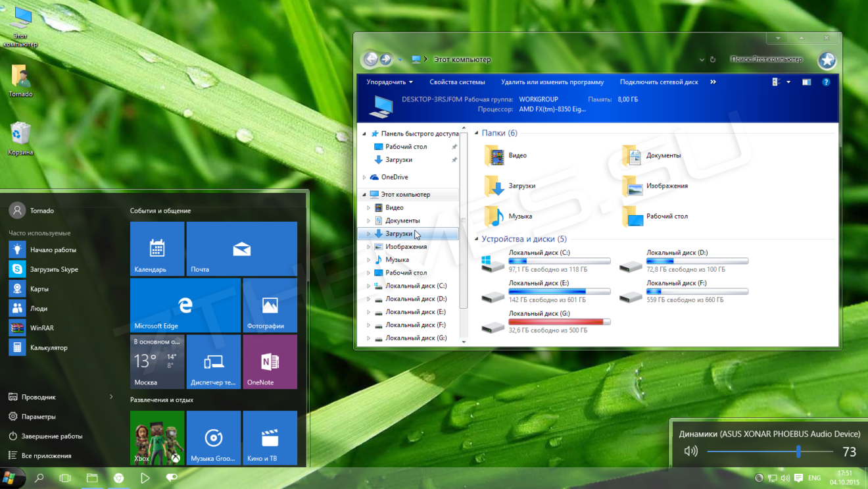Image resolution: width=868 pixels, height=489 pixels.
Task: Open the Почта tile
Action: coord(241,248)
